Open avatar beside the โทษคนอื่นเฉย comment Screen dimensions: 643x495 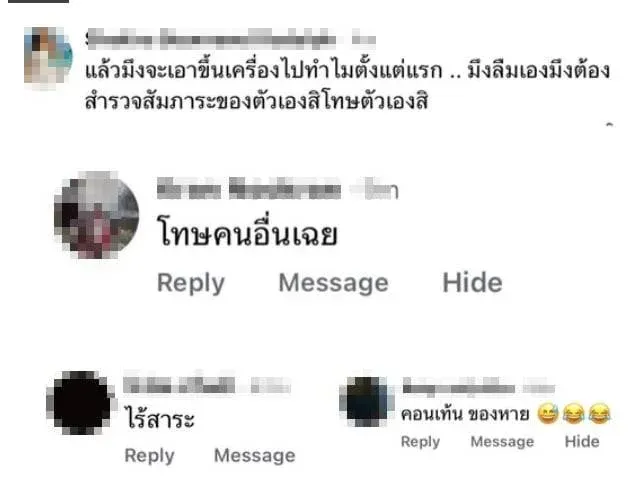(96, 215)
